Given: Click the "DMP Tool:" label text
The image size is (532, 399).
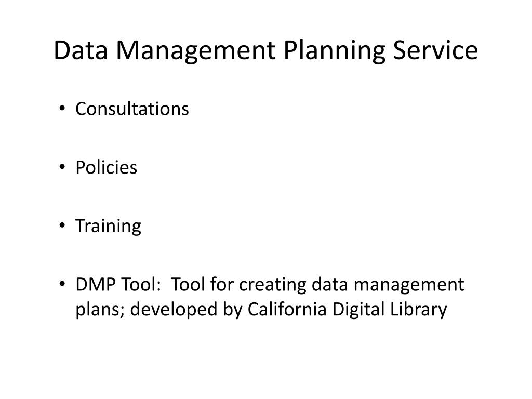Looking at the screenshot, I should (x=118, y=284).
